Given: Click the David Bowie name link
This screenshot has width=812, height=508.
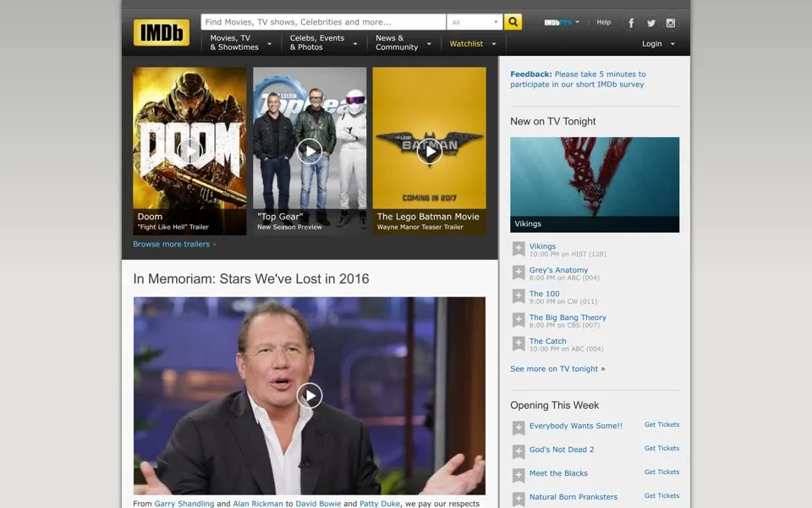Looking at the screenshot, I should pyautogui.click(x=318, y=503).
